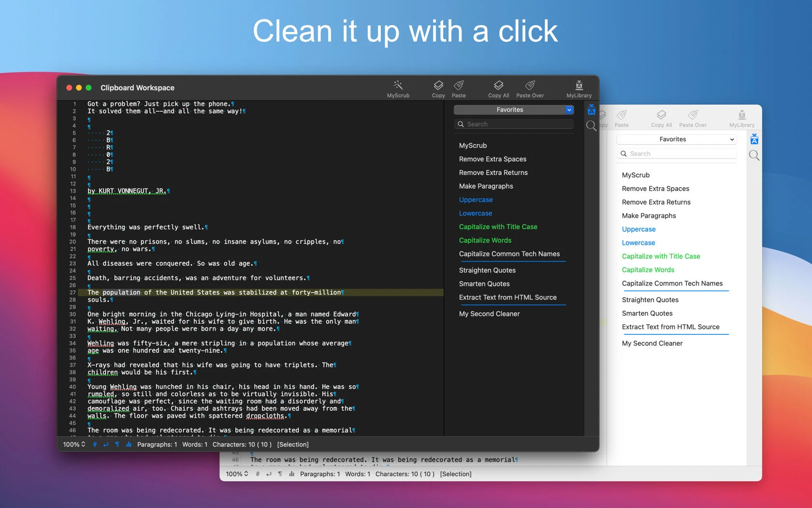Screen dimensions: 812x508
Task: Run My Second Cleaner in the dark window
Action: coord(489,314)
